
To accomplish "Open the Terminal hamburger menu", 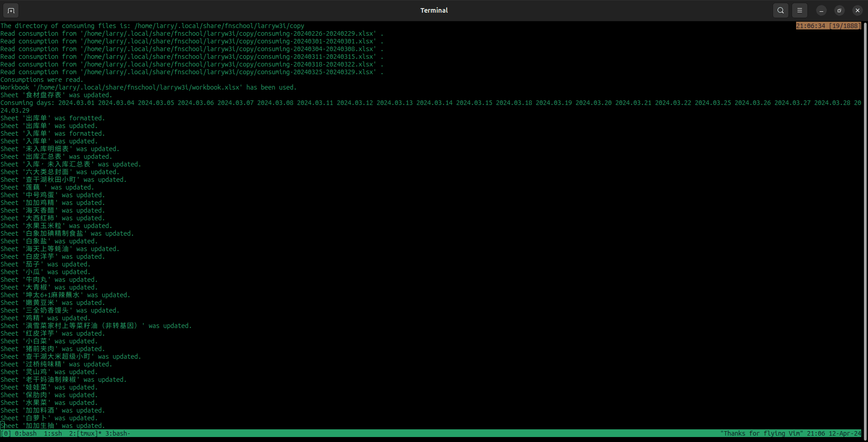I will [799, 10].
